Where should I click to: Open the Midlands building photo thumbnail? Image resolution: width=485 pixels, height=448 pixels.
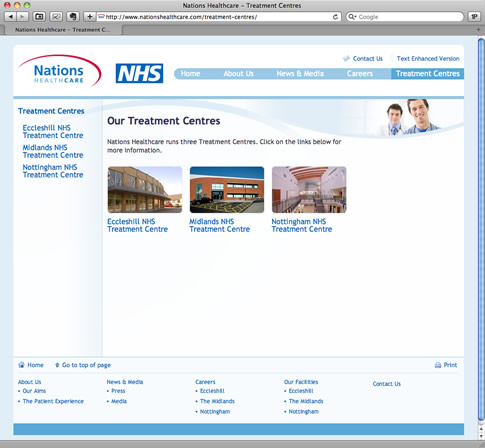coord(227,190)
